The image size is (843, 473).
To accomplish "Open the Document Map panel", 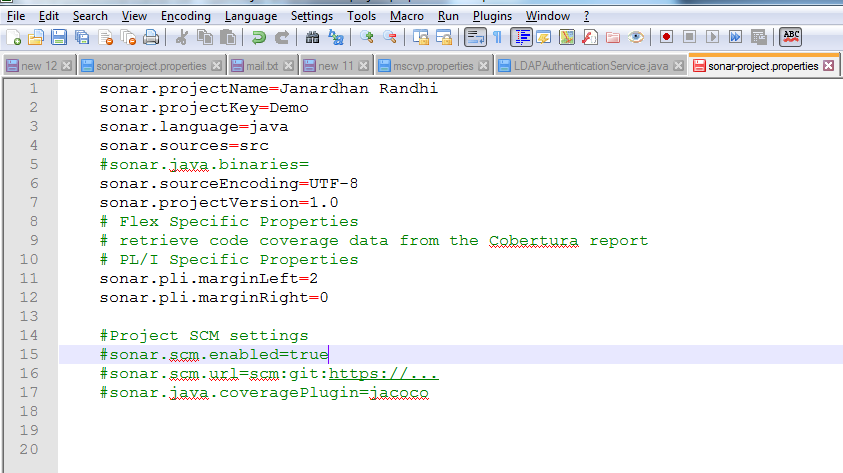I will point(567,37).
